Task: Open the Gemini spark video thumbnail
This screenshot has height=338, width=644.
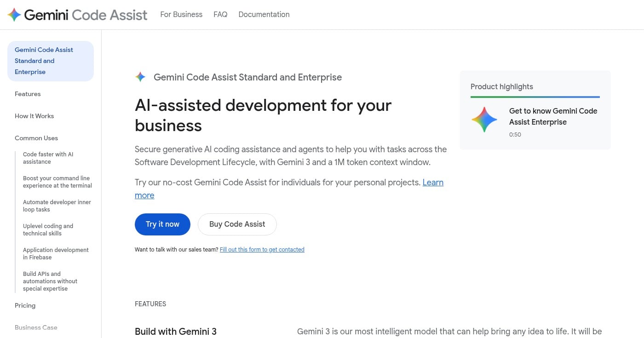Action: click(x=484, y=120)
